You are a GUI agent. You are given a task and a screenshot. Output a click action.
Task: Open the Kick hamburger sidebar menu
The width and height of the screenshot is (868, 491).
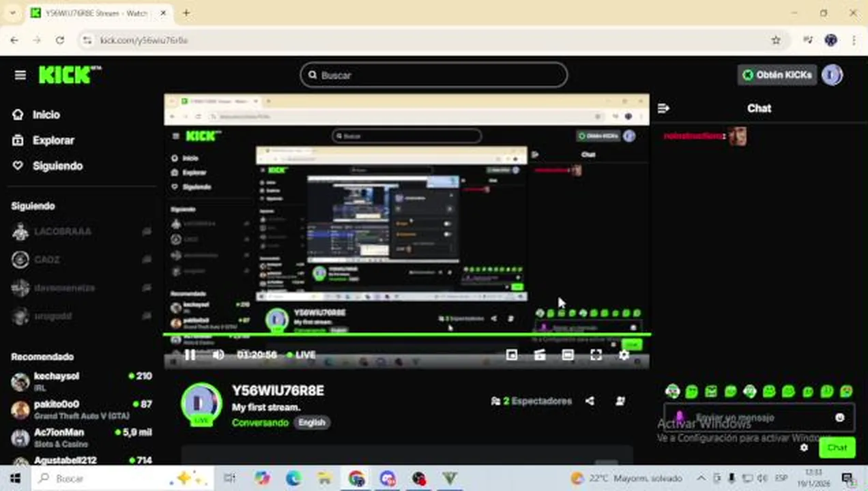point(20,75)
